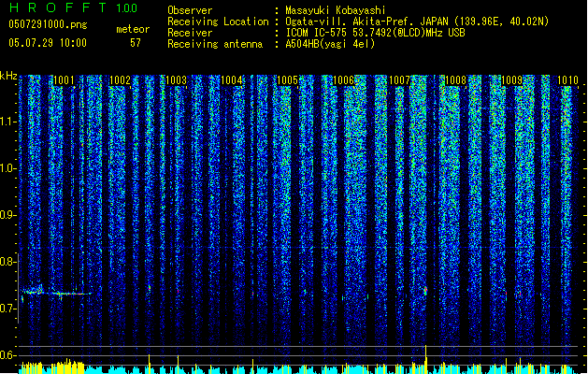This screenshot has width=588, height=374.
Task: Click the 1.1 frequency axis label
Action: click(x=8, y=122)
